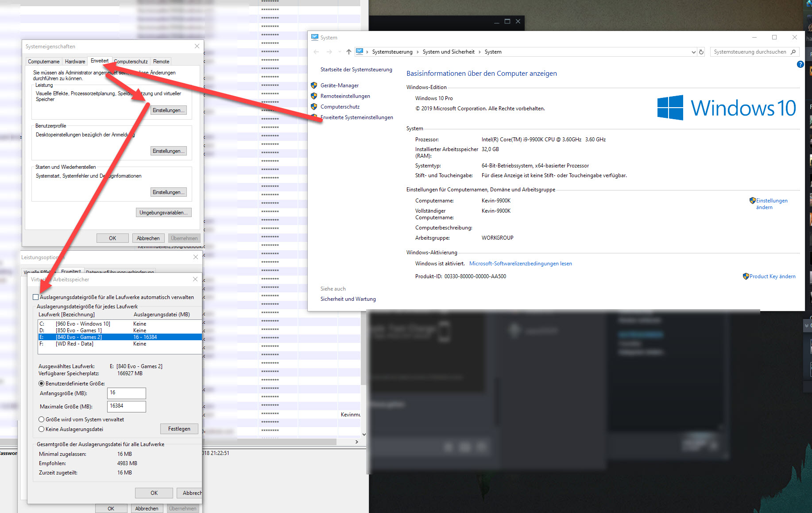Click Einstellungen under Starten und Wiederherstellen
Viewport: 812px width, 513px height.
click(168, 192)
